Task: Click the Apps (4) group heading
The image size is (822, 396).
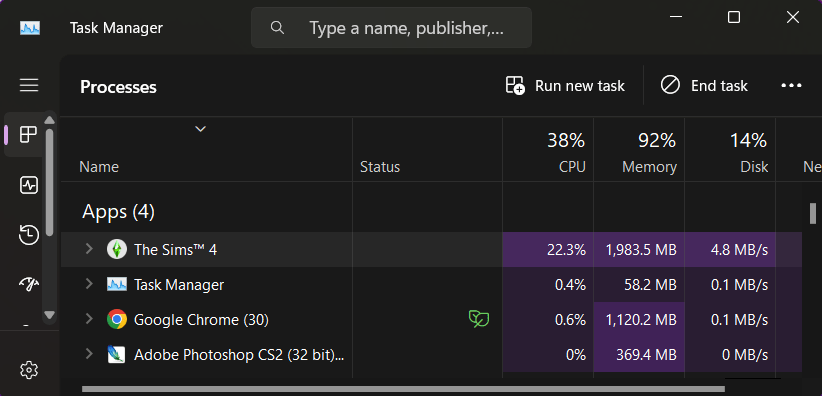Action: pyautogui.click(x=118, y=212)
